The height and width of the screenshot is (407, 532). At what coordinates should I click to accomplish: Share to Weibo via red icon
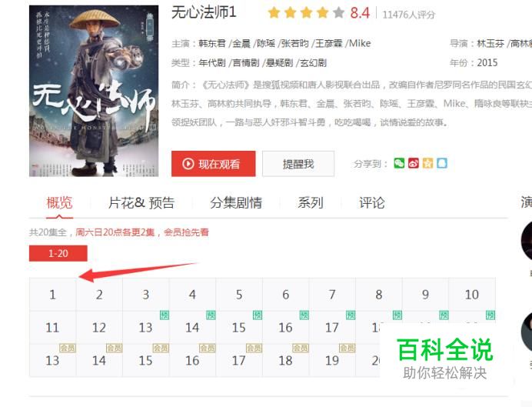(x=414, y=163)
